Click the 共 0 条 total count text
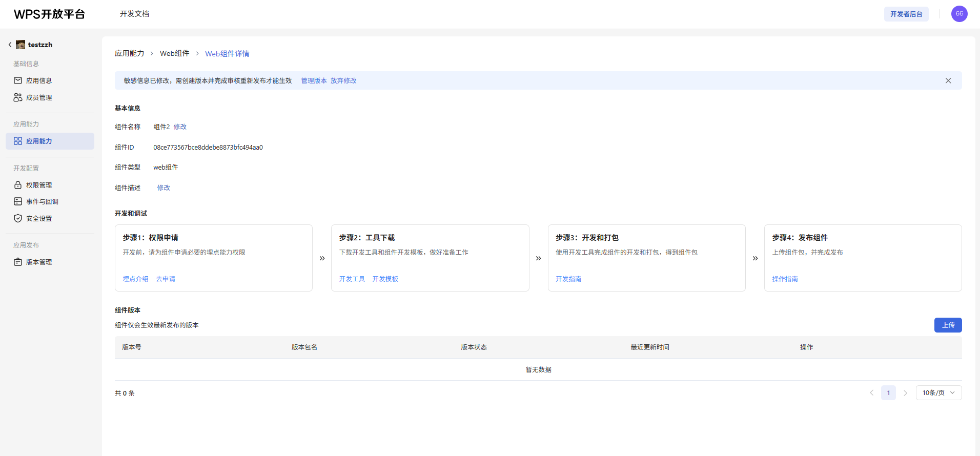Screen dimensions: 980x456 (x=125, y=393)
